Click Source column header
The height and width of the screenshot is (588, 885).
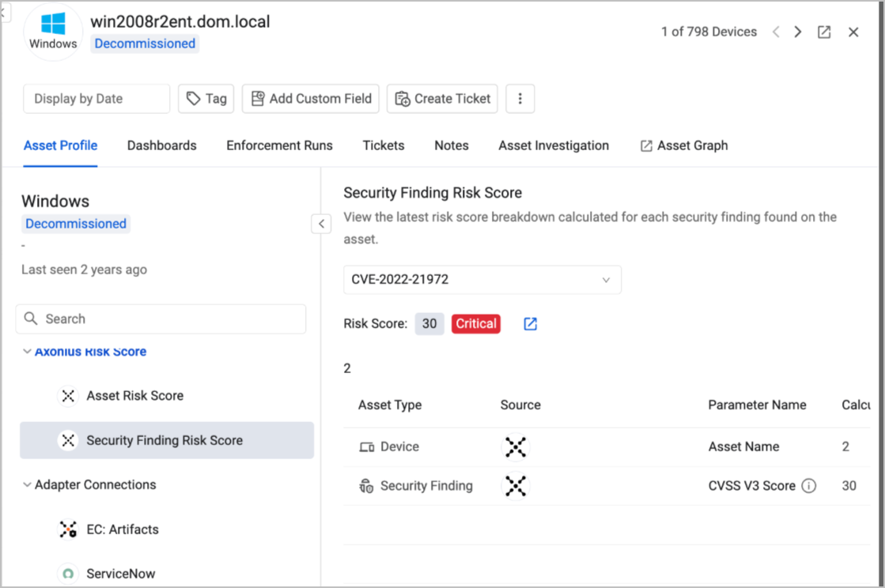[x=520, y=405]
